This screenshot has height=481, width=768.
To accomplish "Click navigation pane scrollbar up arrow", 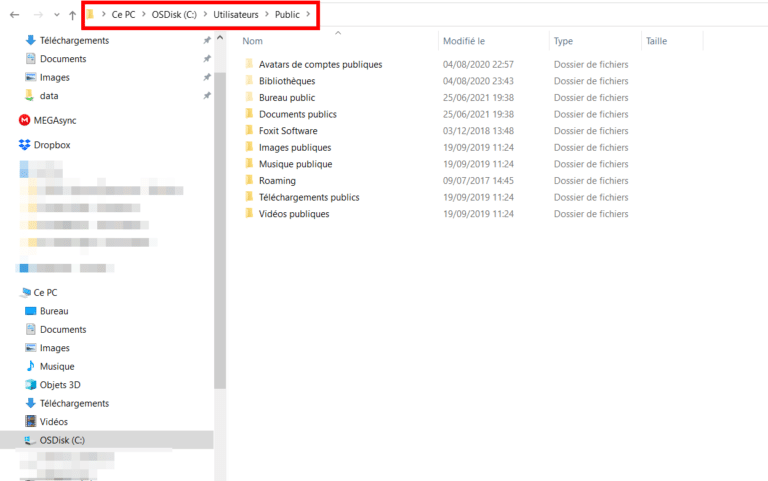I will pyautogui.click(x=220, y=38).
